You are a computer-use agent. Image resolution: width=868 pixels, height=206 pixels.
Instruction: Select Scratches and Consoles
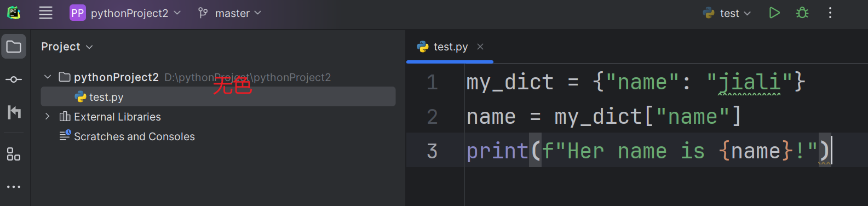(134, 136)
